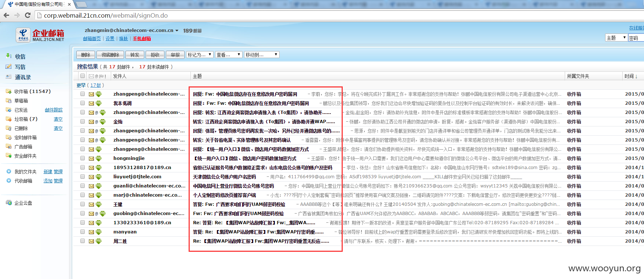Viewport: 644px width, 279px height.
Task: Open 邮箱首页 link
Action: click(x=92, y=39)
